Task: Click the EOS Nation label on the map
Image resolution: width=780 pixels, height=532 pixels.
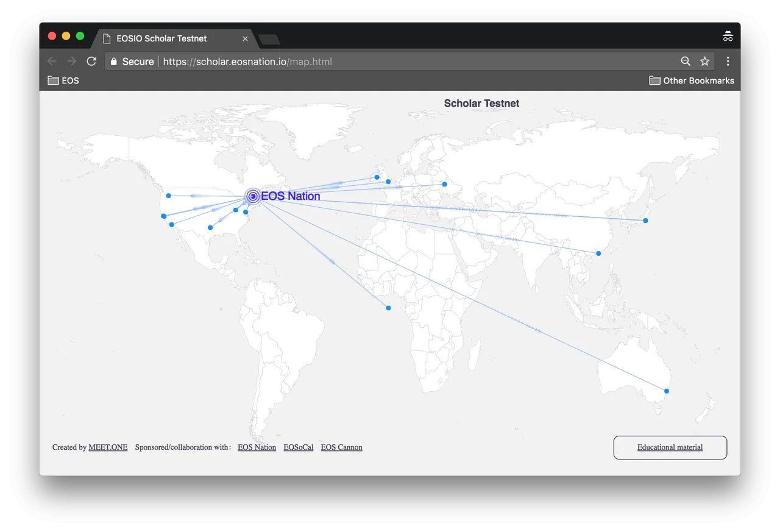Action: tap(291, 196)
